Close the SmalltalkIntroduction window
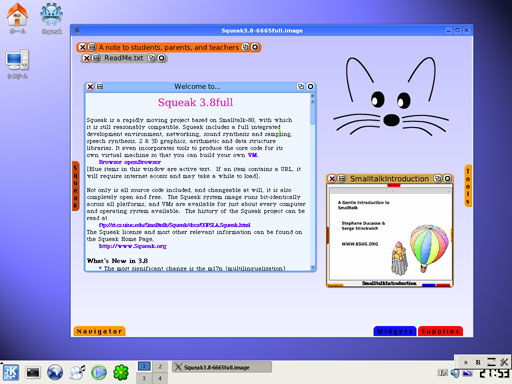Viewport: 512px width, 384px height. pyautogui.click(x=332, y=179)
